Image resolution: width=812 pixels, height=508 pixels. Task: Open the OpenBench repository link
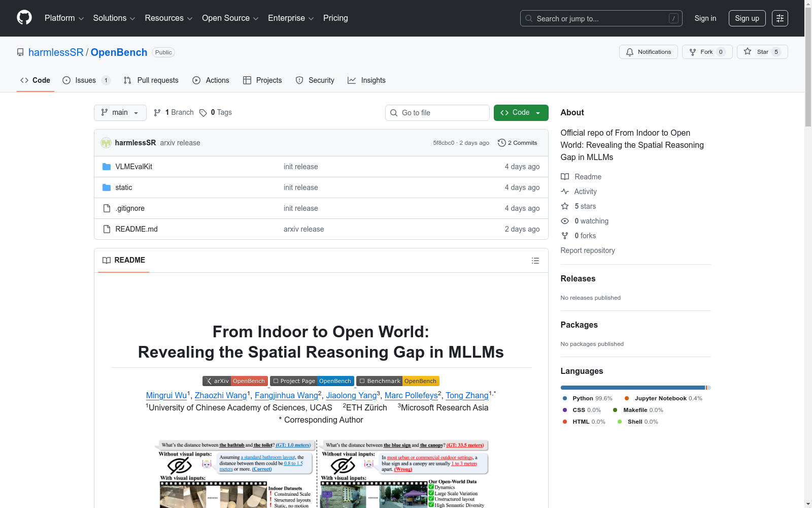coord(119,52)
